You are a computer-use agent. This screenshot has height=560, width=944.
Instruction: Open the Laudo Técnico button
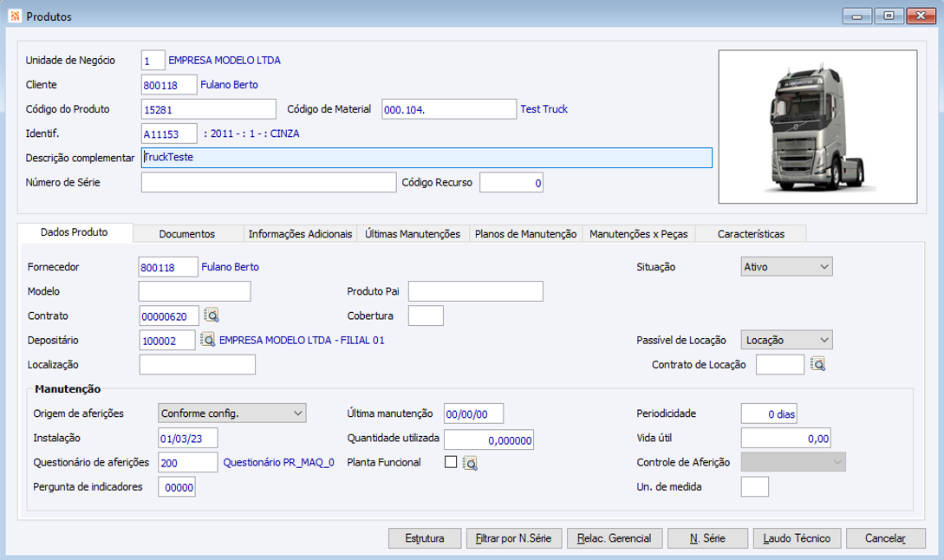[798, 538]
